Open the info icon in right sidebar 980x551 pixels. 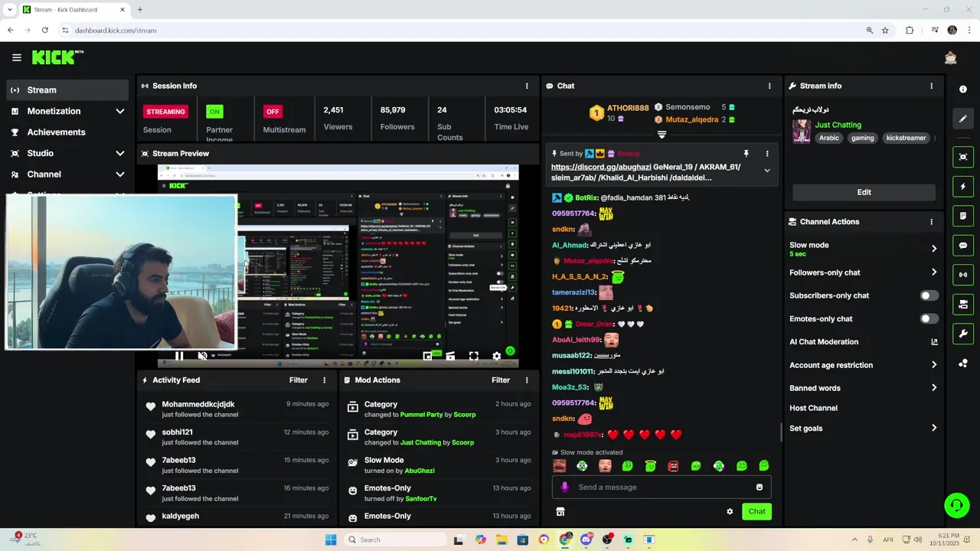pyautogui.click(x=963, y=90)
